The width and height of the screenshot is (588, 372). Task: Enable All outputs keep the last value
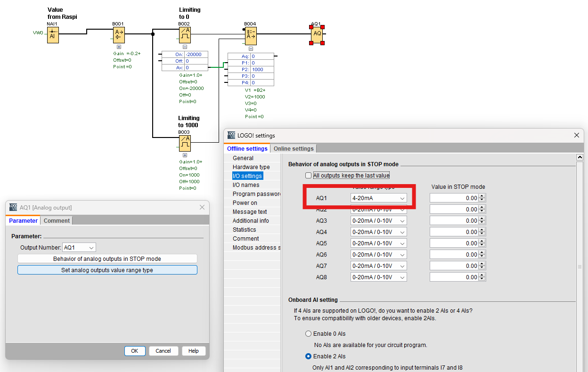pos(309,176)
